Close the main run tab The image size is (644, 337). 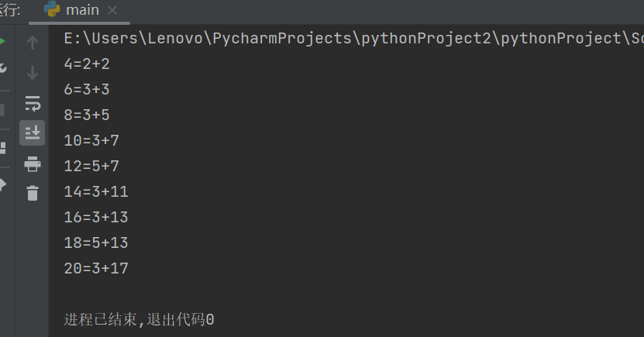pyautogui.click(x=112, y=10)
